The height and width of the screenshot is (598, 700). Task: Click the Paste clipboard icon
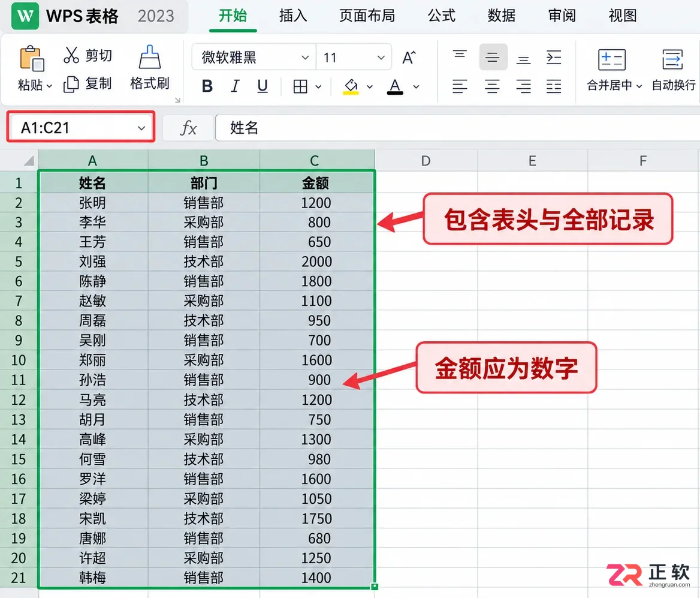(x=32, y=58)
